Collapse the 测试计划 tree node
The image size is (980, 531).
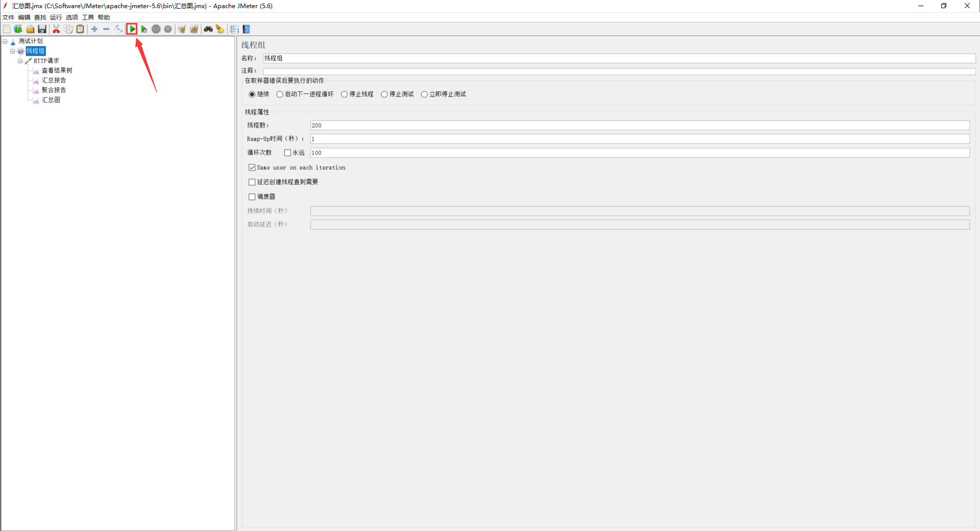5,41
